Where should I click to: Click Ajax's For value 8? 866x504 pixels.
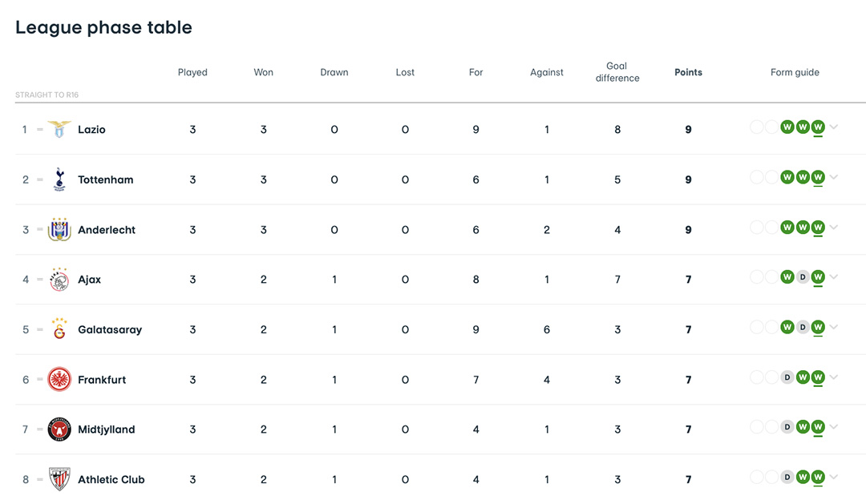475,280
